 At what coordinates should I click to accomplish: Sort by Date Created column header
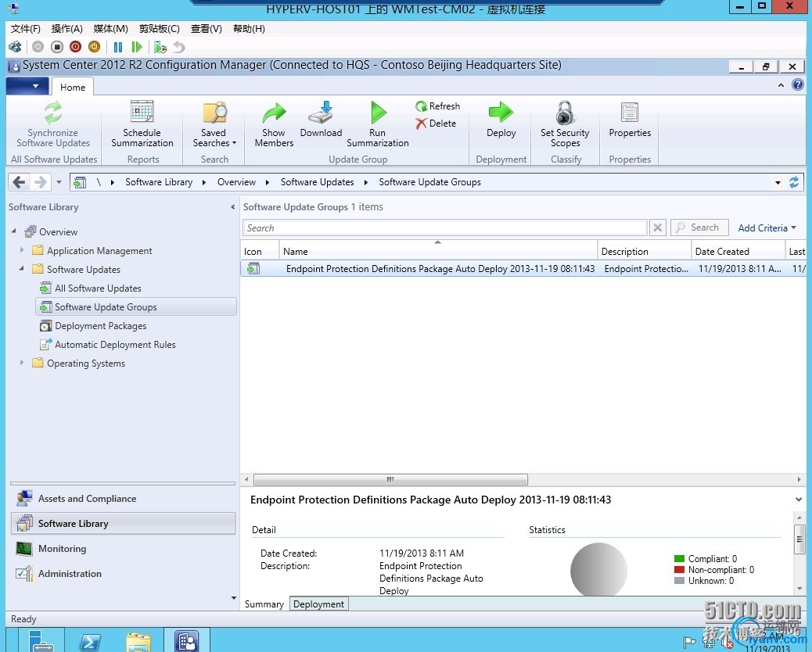point(738,251)
